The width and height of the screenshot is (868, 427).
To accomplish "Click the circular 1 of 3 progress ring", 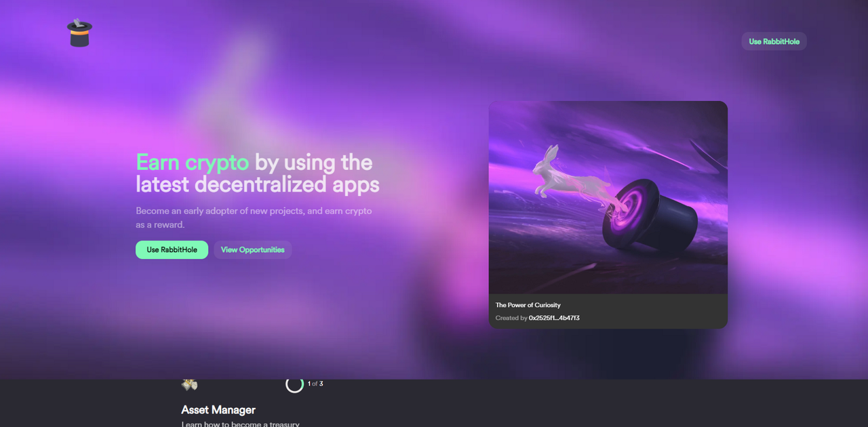I will pyautogui.click(x=294, y=384).
